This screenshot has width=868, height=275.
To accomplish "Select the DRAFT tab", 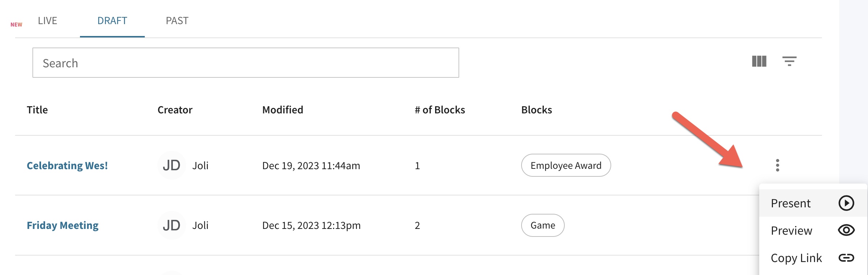I will pos(112,21).
